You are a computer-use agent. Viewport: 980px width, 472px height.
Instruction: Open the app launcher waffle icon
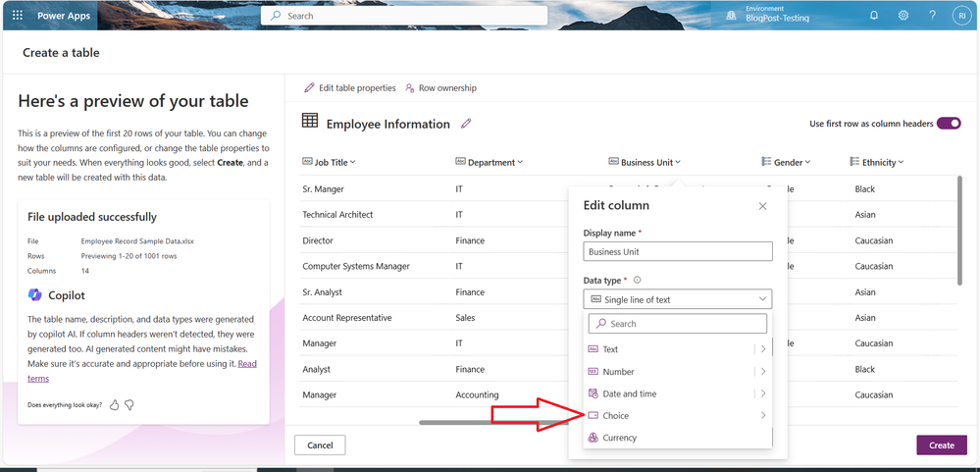pyautogui.click(x=17, y=16)
